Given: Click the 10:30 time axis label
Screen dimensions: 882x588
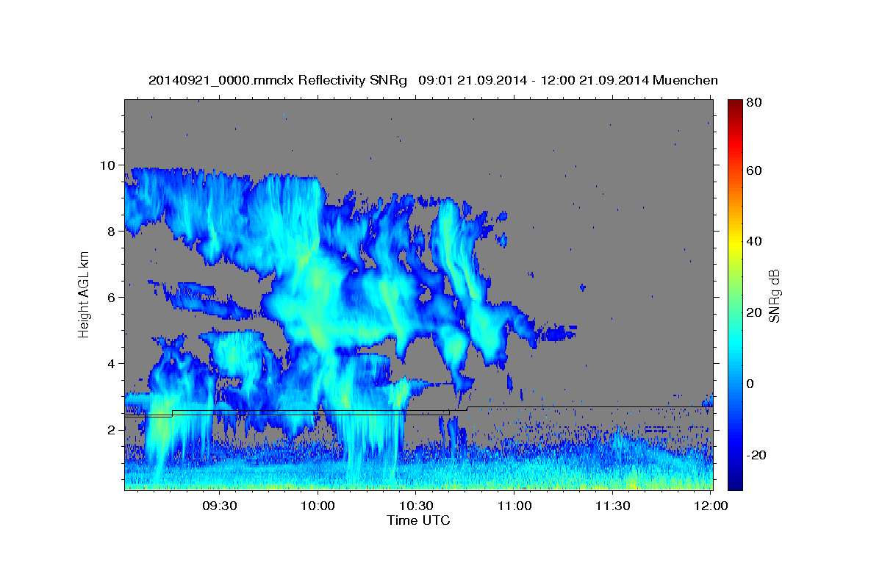Looking at the screenshot, I should pyautogui.click(x=416, y=506).
